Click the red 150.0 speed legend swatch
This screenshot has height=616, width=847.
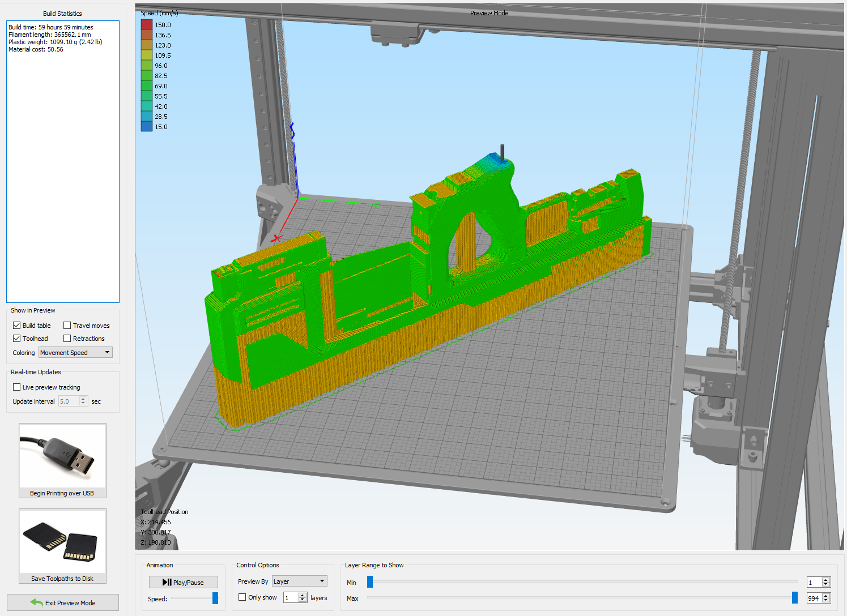(x=147, y=25)
